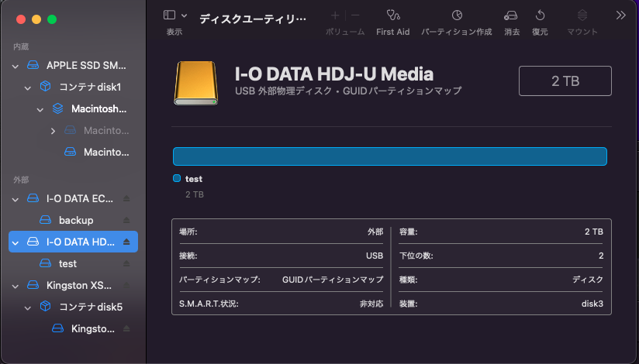The height and width of the screenshot is (364, 639).
Task: Click the Mount toolbar icon
Action: (582, 15)
